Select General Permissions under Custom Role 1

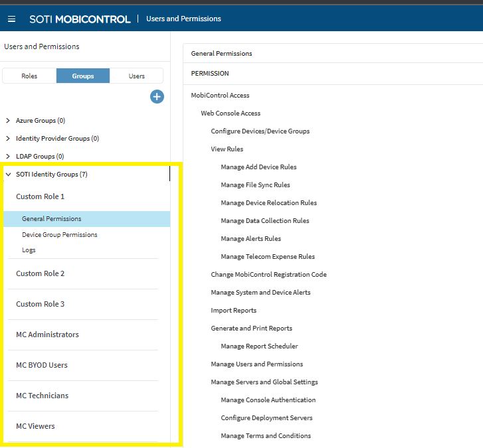[x=52, y=219]
